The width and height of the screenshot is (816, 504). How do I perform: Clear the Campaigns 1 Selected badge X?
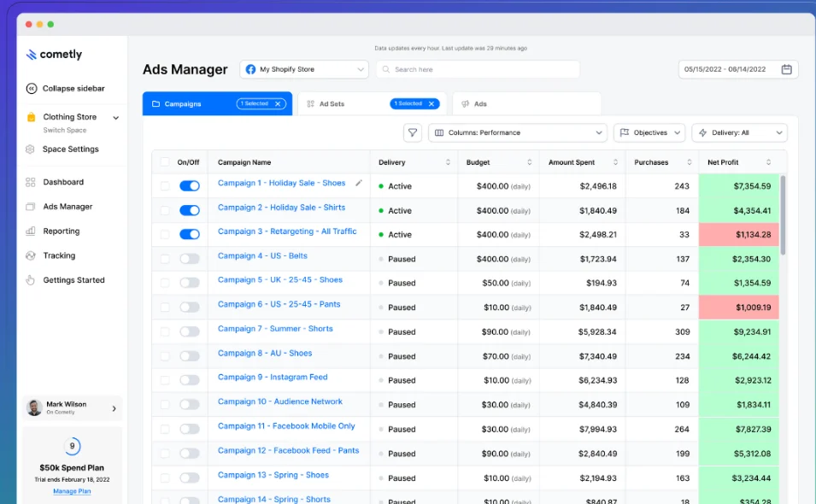(278, 104)
